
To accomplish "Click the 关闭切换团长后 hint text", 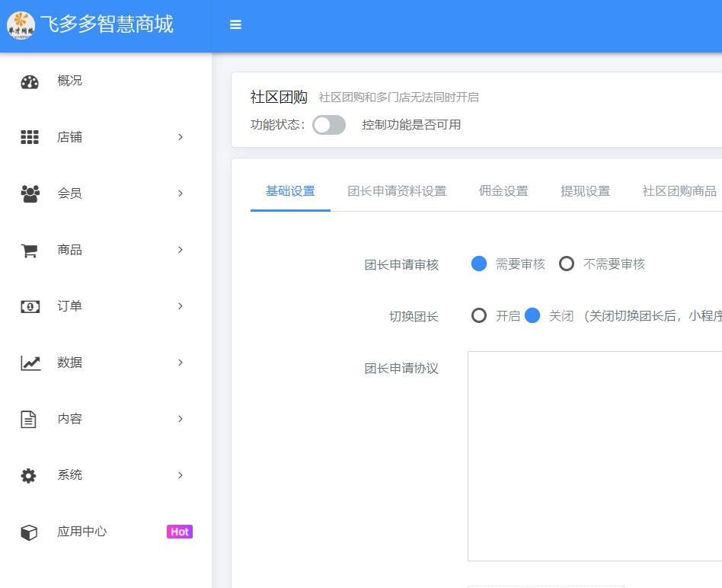I will (652, 316).
